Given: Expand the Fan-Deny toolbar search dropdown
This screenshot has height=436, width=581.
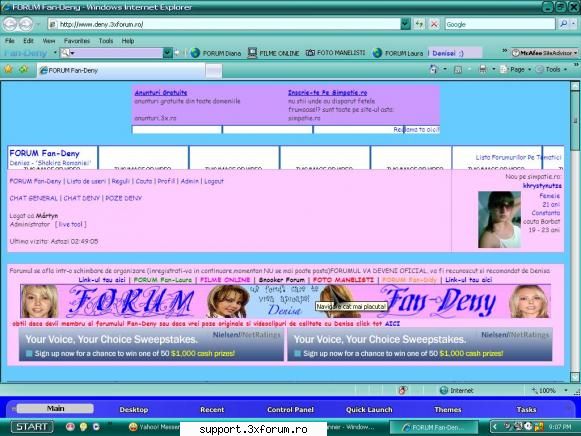Looking at the screenshot, I should [x=167, y=53].
